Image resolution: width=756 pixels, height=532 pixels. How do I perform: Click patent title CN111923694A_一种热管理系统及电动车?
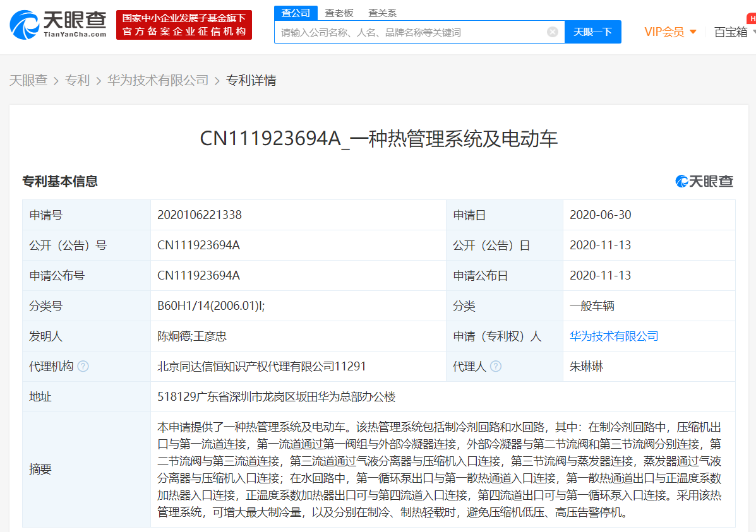378,139
